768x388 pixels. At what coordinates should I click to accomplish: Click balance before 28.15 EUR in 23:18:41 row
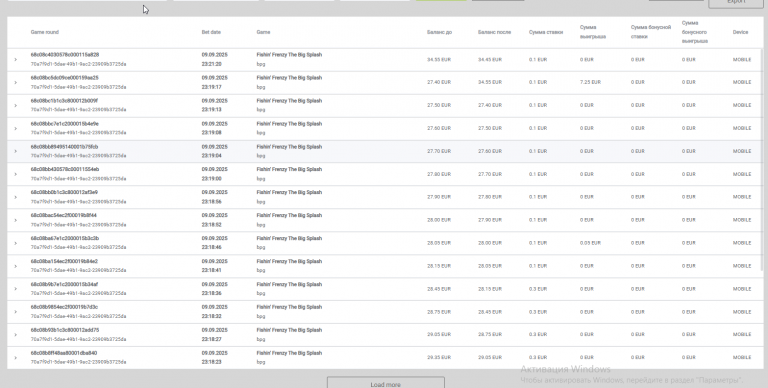tap(438, 266)
